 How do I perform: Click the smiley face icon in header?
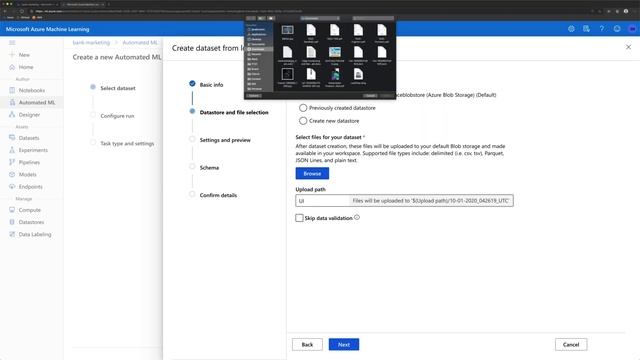click(617, 29)
